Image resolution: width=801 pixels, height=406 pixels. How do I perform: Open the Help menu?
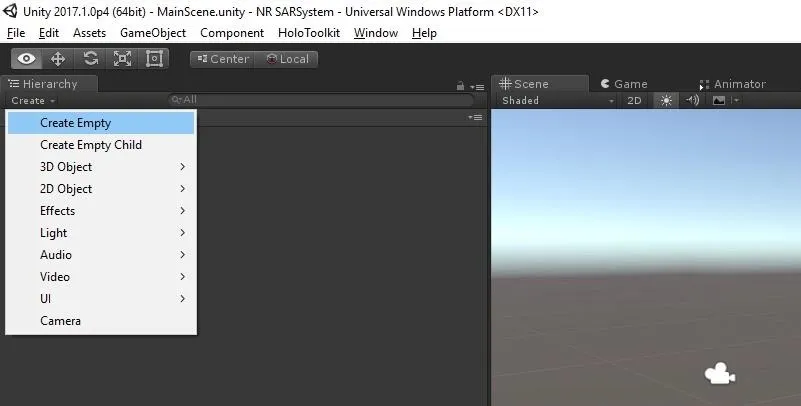[424, 33]
